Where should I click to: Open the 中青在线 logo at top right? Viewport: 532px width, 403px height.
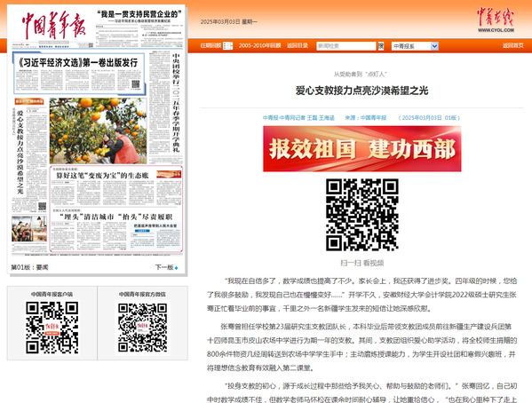[496, 20]
